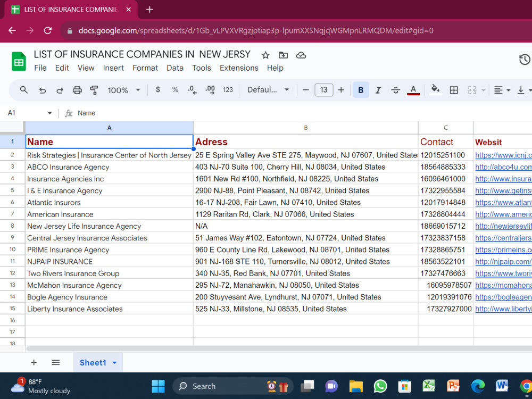Open the Extensions menu
The height and width of the screenshot is (399, 532).
[x=239, y=68]
